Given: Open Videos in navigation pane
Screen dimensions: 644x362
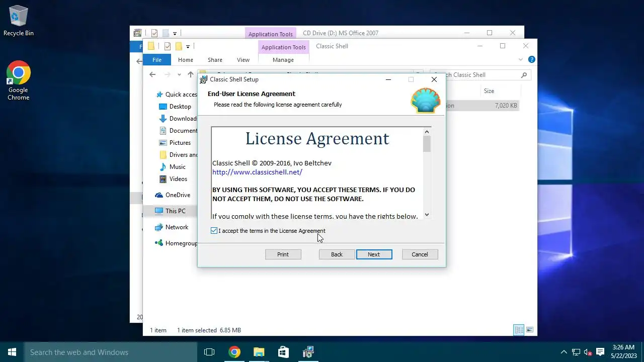Looking at the screenshot, I should pyautogui.click(x=174, y=179).
